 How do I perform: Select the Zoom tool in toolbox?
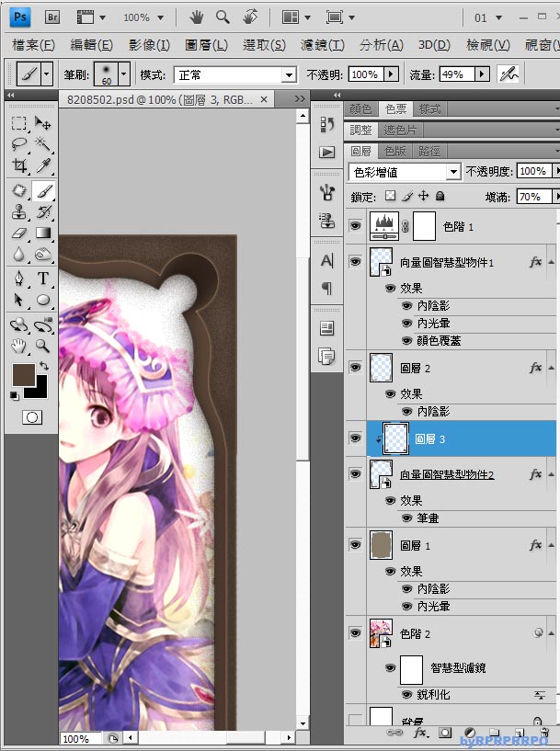pyautogui.click(x=43, y=346)
